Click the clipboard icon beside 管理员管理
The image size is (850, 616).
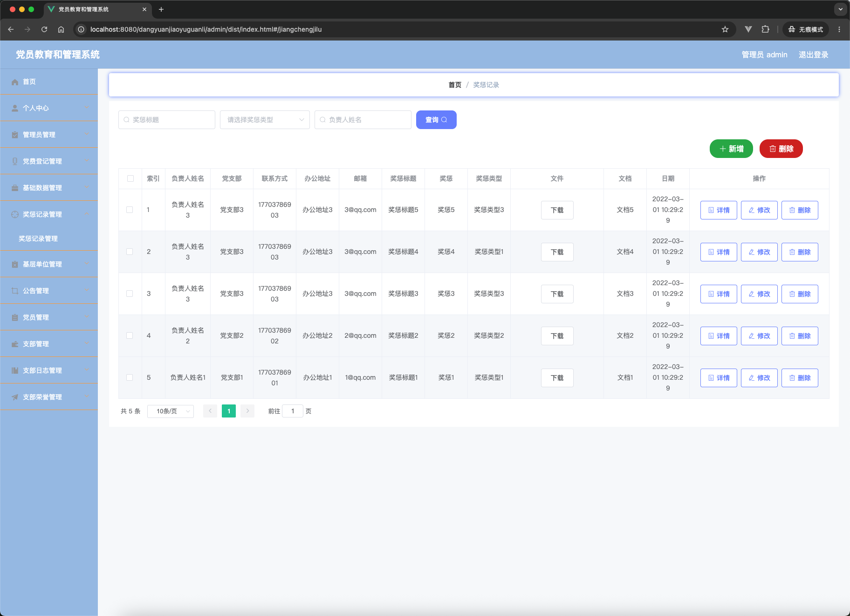coord(15,135)
